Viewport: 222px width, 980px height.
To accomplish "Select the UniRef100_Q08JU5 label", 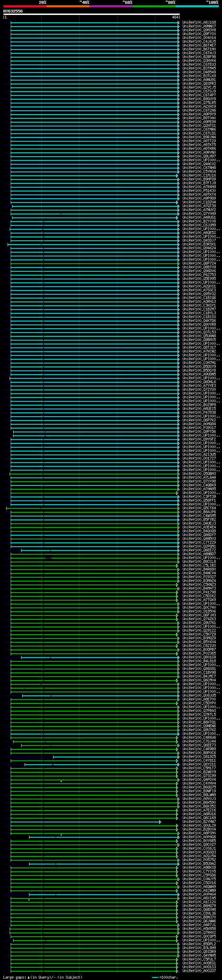I will (199, 695).
